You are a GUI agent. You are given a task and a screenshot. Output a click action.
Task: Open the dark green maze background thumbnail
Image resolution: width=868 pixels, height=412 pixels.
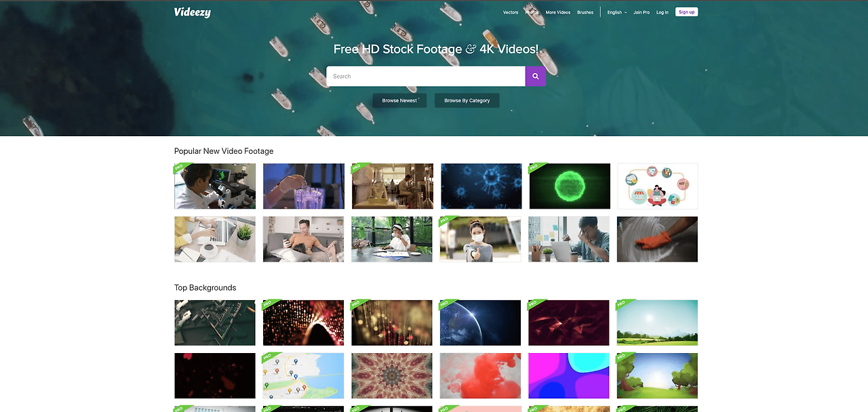tap(215, 323)
